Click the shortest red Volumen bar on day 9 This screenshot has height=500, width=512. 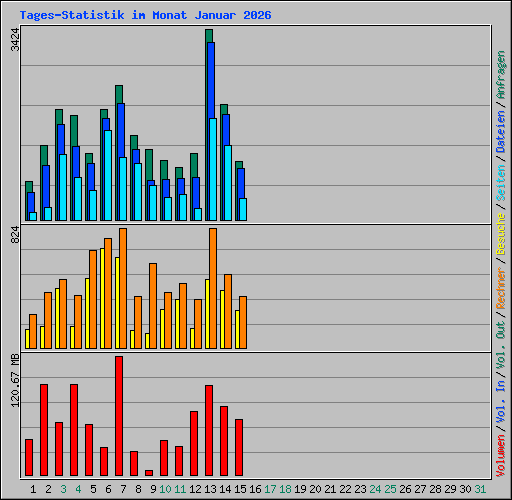(149, 473)
